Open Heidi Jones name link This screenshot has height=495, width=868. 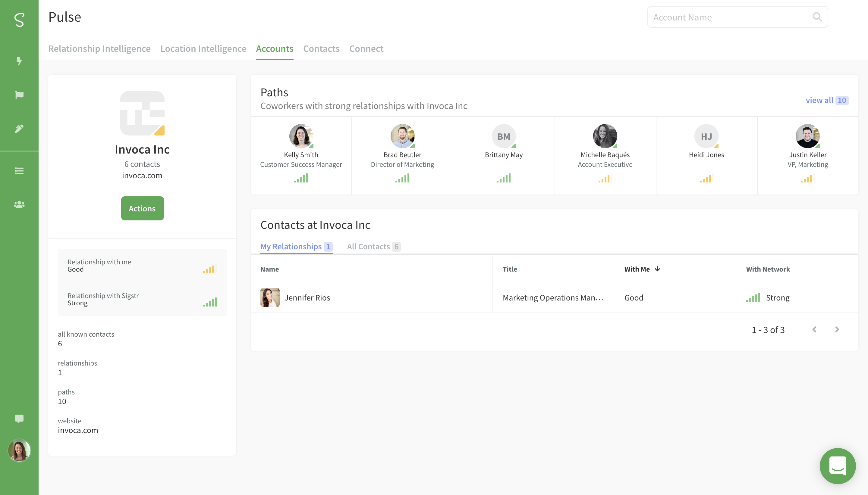(706, 155)
